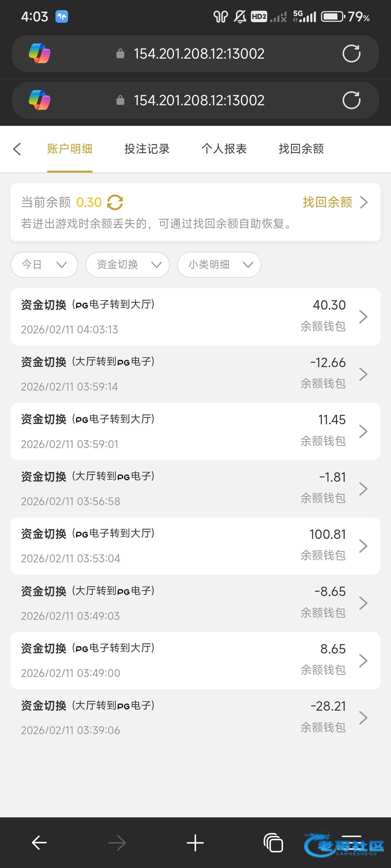Viewport: 391px width, 868px height.
Task: Tap the back arrow beside 账户明细
Action: 17,149
